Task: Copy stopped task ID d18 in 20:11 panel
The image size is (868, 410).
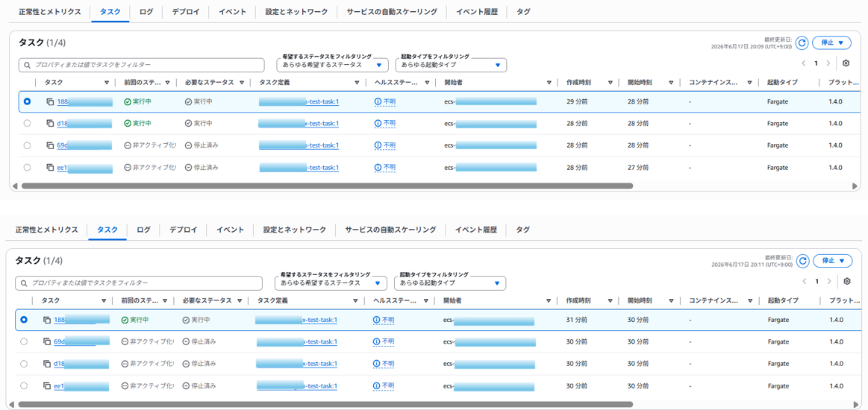Action: coord(47,364)
